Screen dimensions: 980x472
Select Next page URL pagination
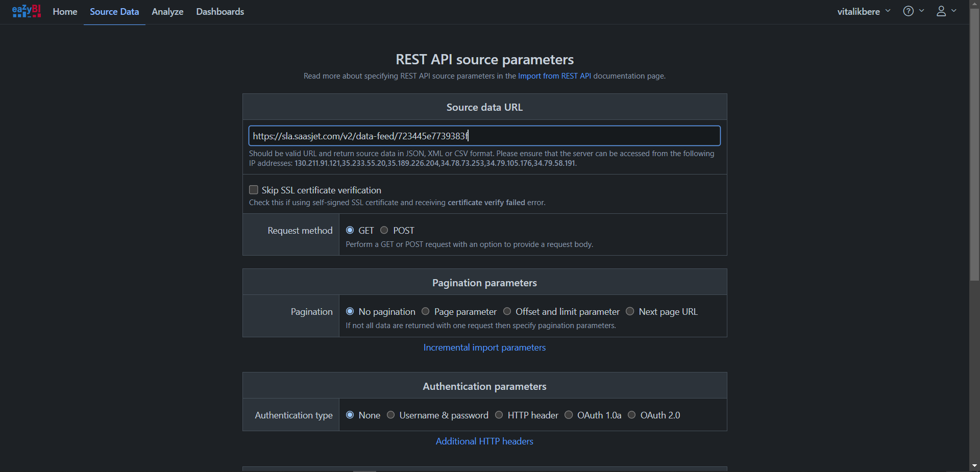[630, 311]
